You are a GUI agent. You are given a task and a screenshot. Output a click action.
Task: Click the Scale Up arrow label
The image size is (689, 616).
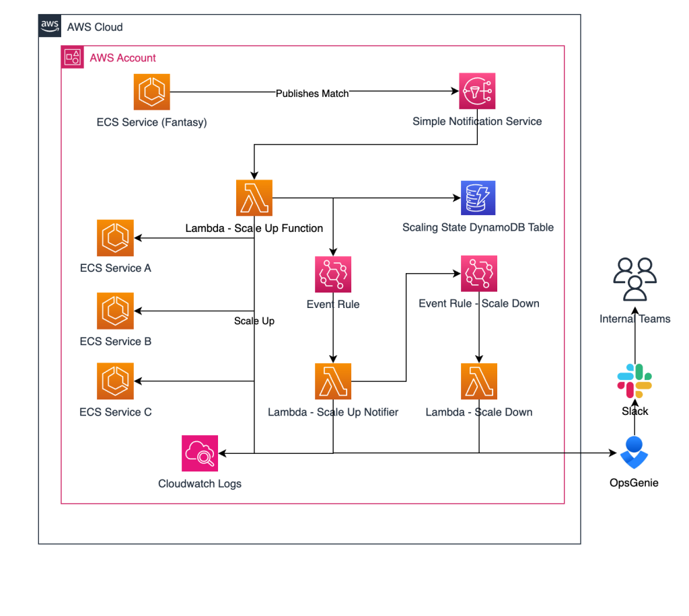[254, 321]
